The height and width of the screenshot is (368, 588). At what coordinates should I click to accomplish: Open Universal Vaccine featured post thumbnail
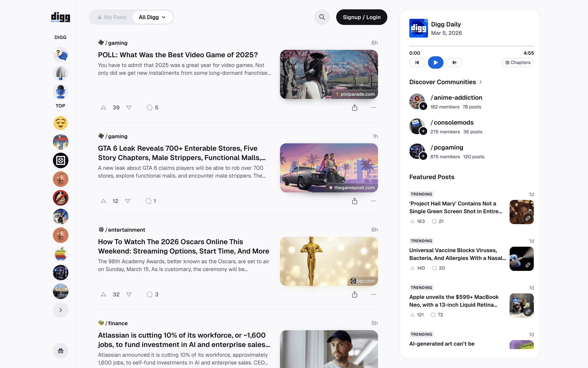click(521, 259)
